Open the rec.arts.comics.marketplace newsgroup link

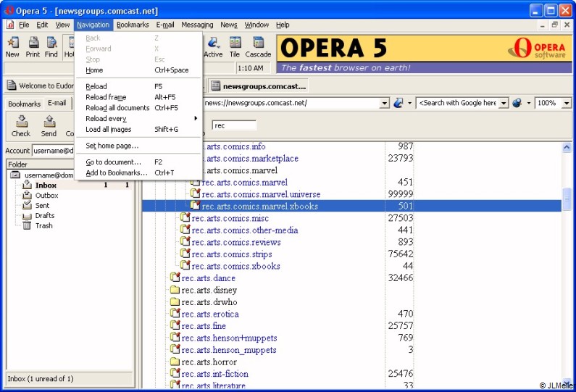pos(252,159)
